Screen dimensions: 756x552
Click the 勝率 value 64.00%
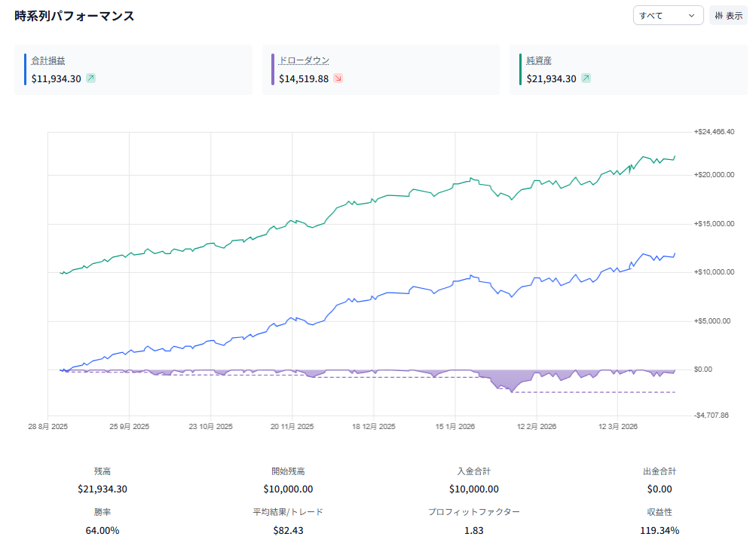103,530
